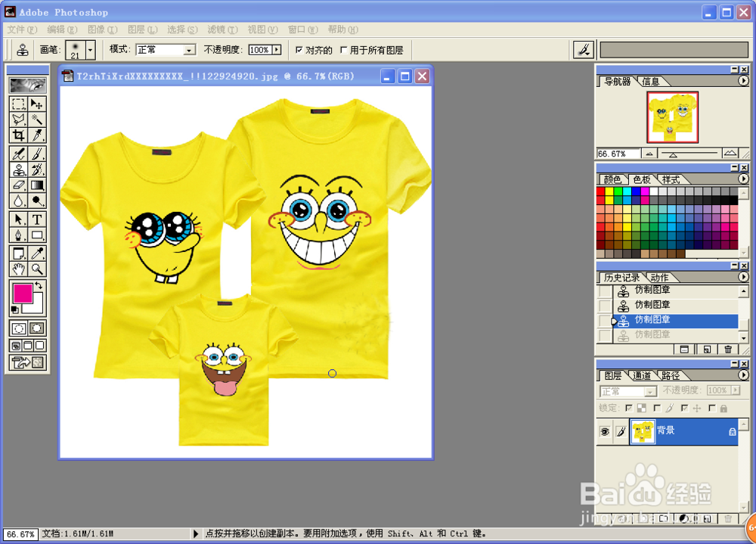Swap foreground and background colors
This screenshot has width=756, height=544.
39,285
